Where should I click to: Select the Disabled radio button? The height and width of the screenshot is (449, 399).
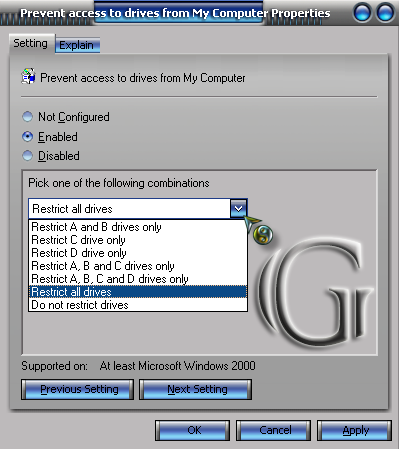pos(27,156)
